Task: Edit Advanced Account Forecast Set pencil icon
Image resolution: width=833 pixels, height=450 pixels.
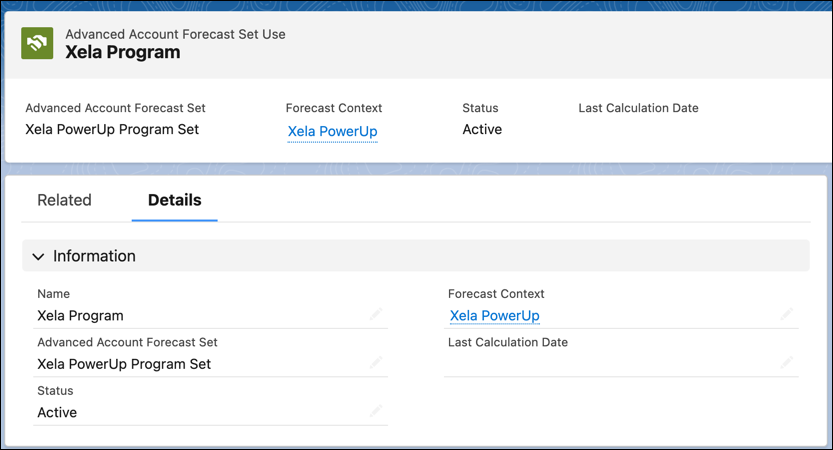Action: 376,363
